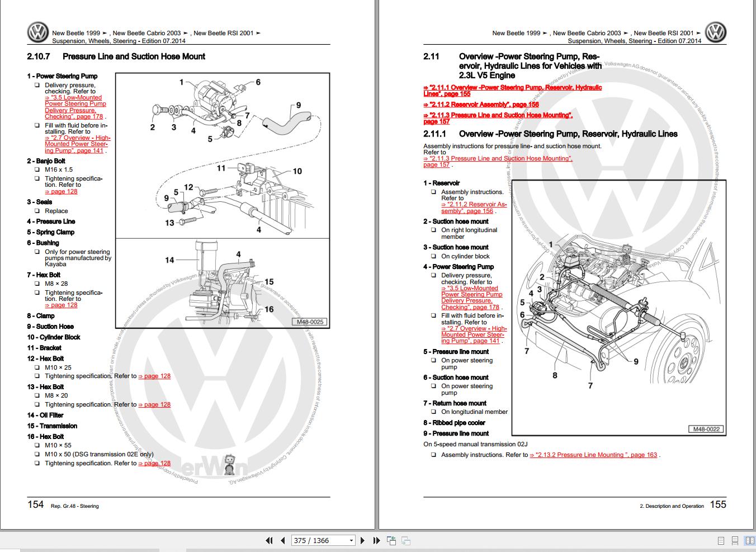Open page 128 link under 16 - Hex Bolt
The height and width of the screenshot is (552, 756).
pyautogui.click(x=154, y=463)
